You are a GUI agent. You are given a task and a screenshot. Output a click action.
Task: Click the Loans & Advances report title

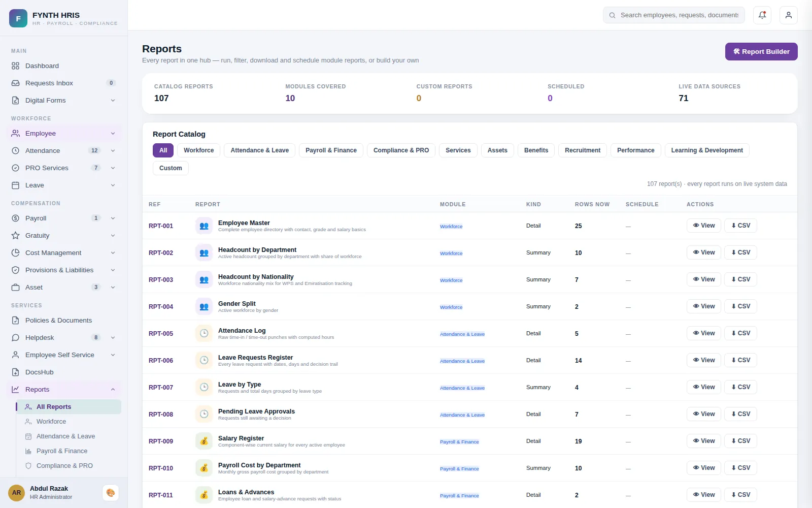[246, 492]
